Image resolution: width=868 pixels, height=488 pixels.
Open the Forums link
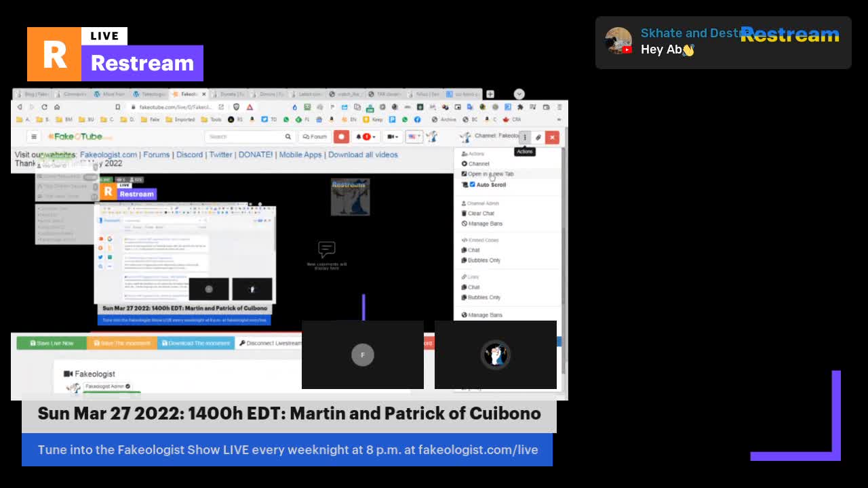tap(157, 155)
